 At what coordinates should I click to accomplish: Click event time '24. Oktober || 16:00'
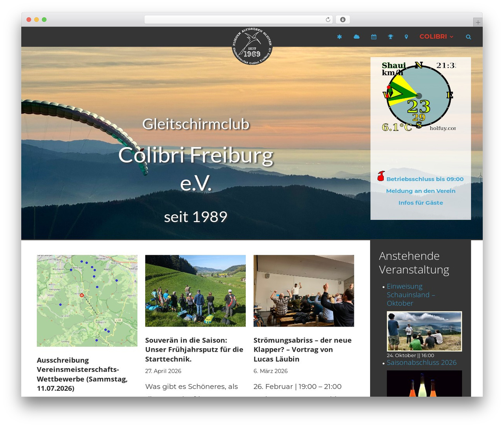(x=410, y=355)
